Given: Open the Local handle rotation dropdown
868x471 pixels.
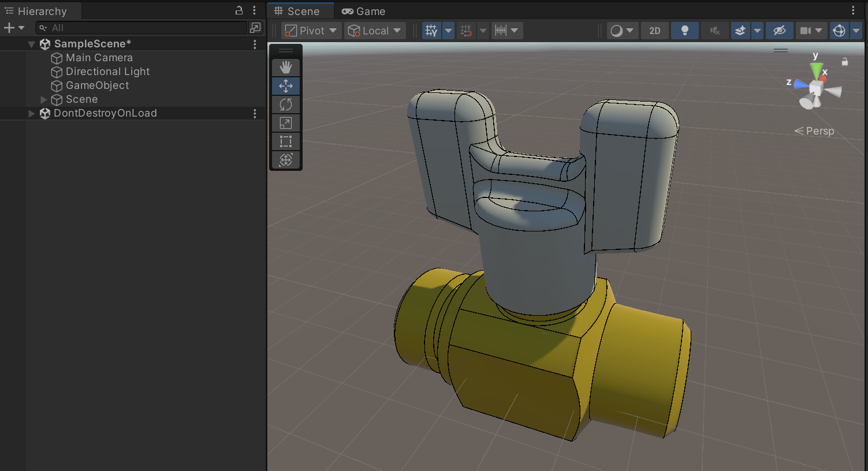Looking at the screenshot, I should (x=375, y=31).
